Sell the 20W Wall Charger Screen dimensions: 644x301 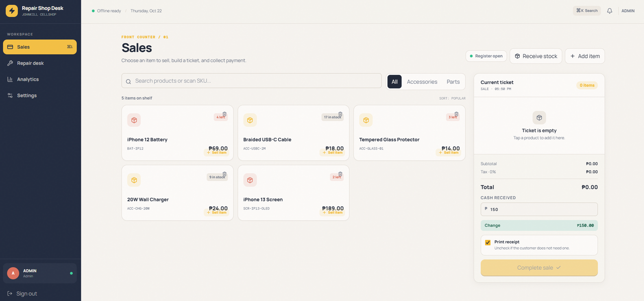click(217, 212)
